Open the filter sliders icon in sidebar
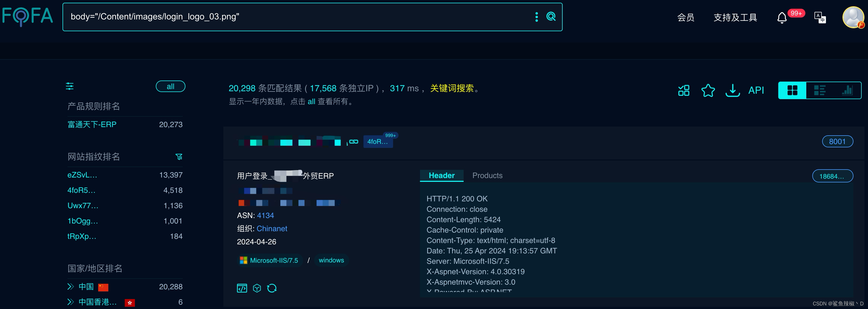868x309 pixels. coord(69,86)
